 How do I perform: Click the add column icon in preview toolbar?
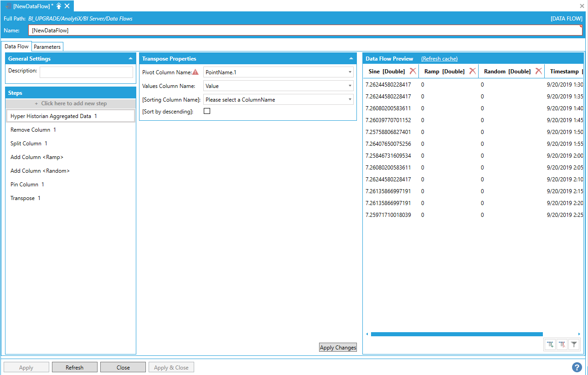tap(550, 345)
